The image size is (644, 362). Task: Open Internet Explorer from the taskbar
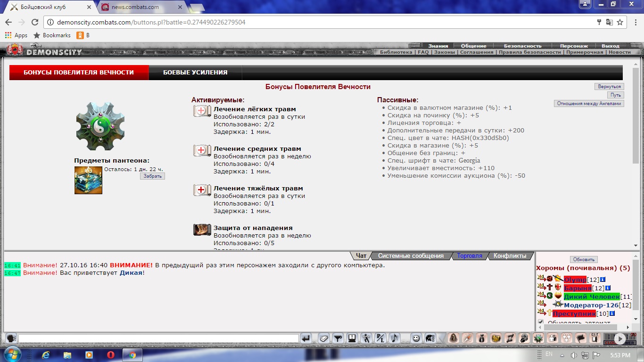[x=45, y=354]
